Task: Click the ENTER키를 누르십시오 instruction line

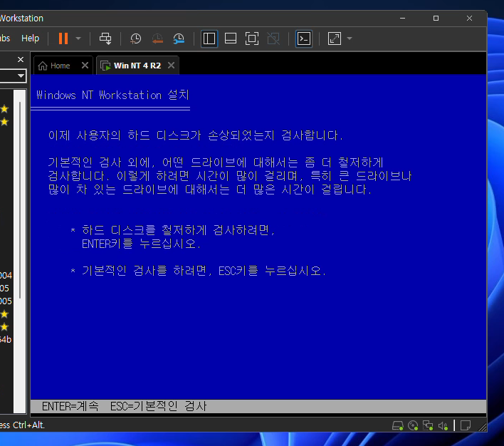Action: (x=142, y=244)
